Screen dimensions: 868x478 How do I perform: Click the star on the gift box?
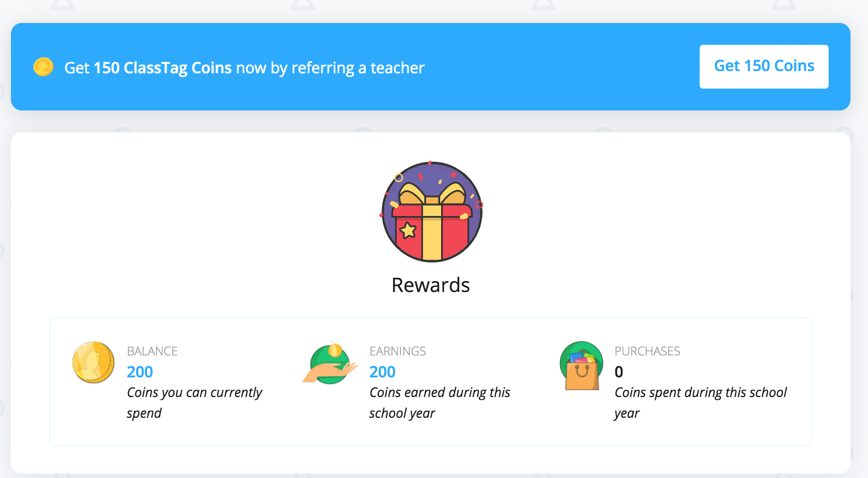coord(408,231)
